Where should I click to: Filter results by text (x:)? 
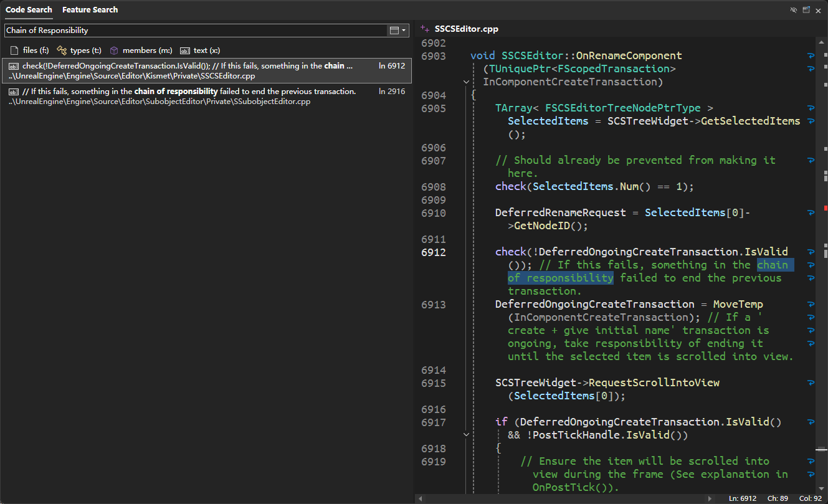[x=200, y=50]
